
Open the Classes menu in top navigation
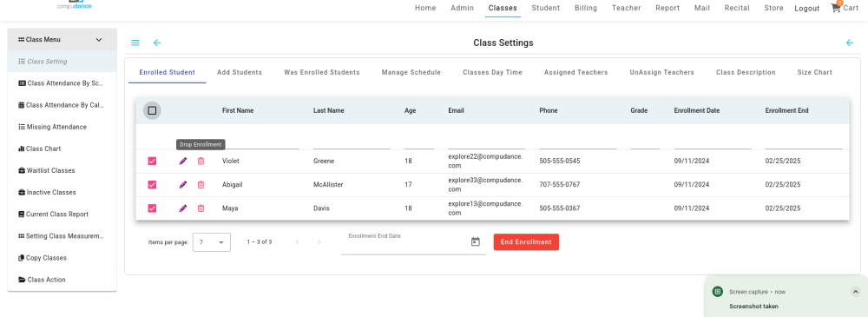(503, 8)
